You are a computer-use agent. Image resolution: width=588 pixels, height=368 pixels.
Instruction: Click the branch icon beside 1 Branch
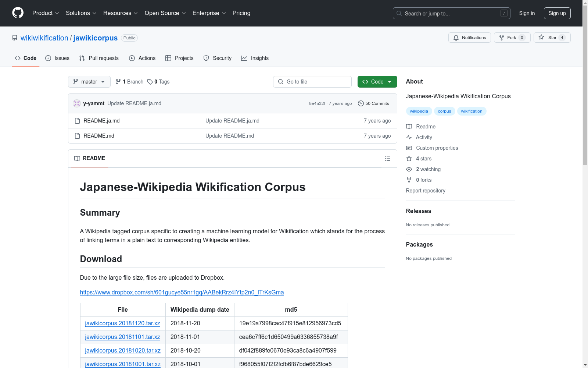pyautogui.click(x=118, y=82)
